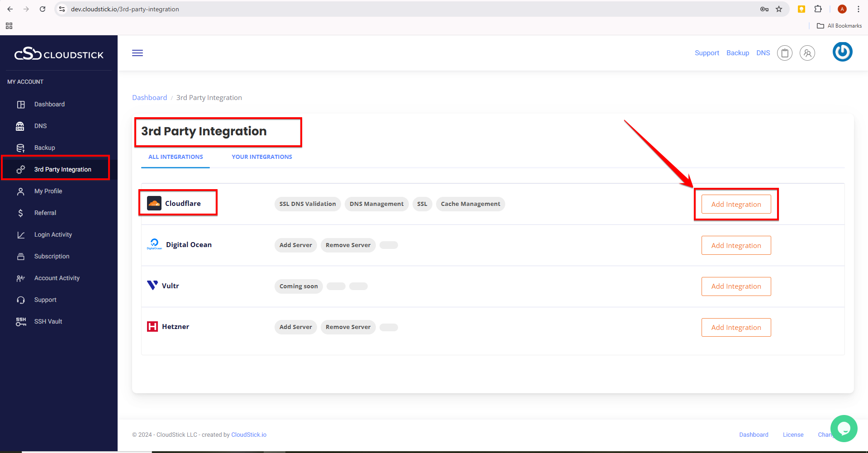Add integration for Hetzner
Screen dimensions: 868x453
coord(736,327)
